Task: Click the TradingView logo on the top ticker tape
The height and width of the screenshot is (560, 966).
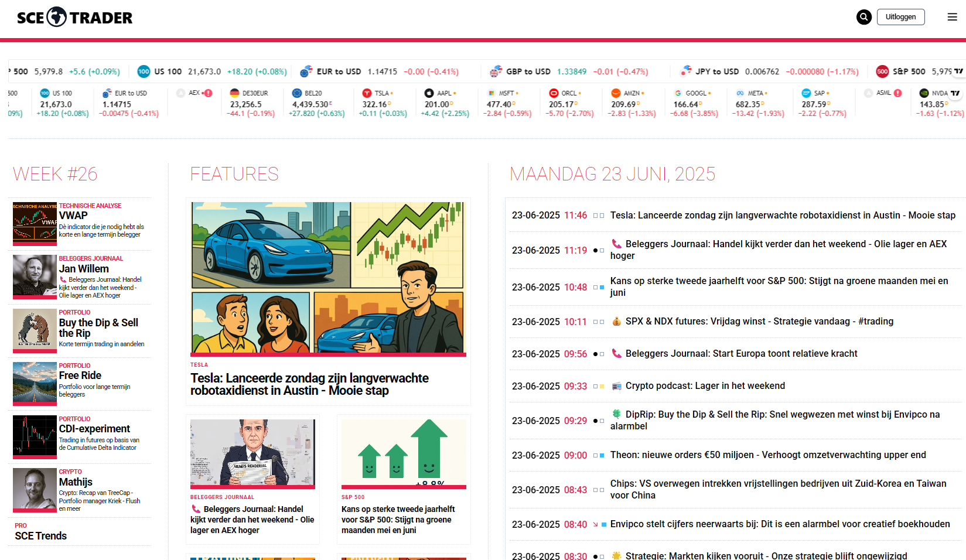Action: point(958,71)
